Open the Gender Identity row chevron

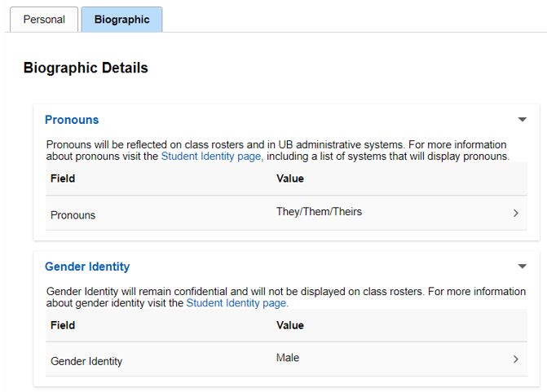(x=516, y=359)
